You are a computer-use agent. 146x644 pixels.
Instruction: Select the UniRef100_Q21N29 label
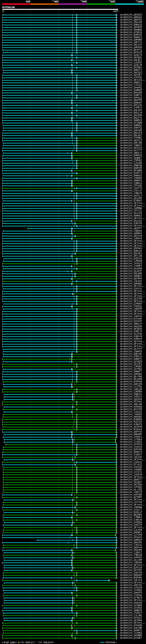(131, 361)
